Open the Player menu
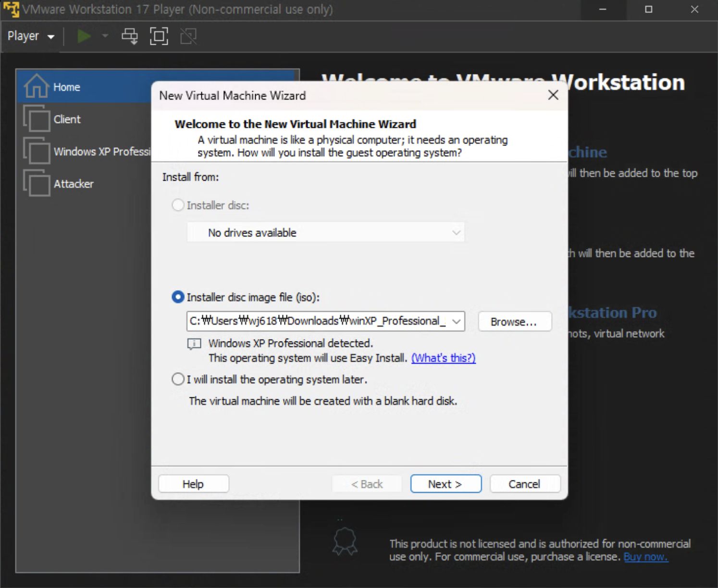Screen dimensions: 718x588 pos(31,36)
